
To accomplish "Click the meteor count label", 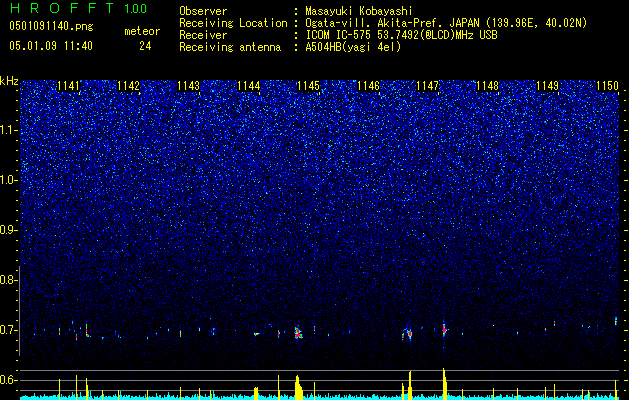I will click(x=142, y=31).
